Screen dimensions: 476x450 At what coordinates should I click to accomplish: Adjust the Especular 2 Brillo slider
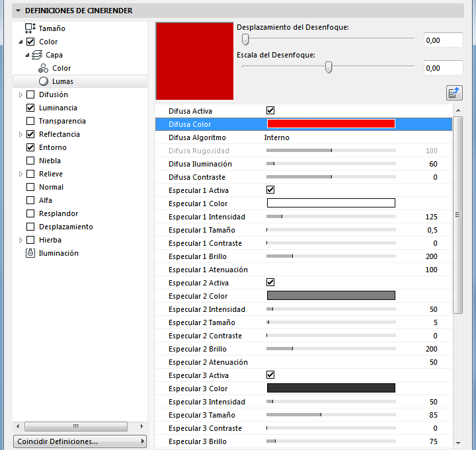[x=331, y=349]
